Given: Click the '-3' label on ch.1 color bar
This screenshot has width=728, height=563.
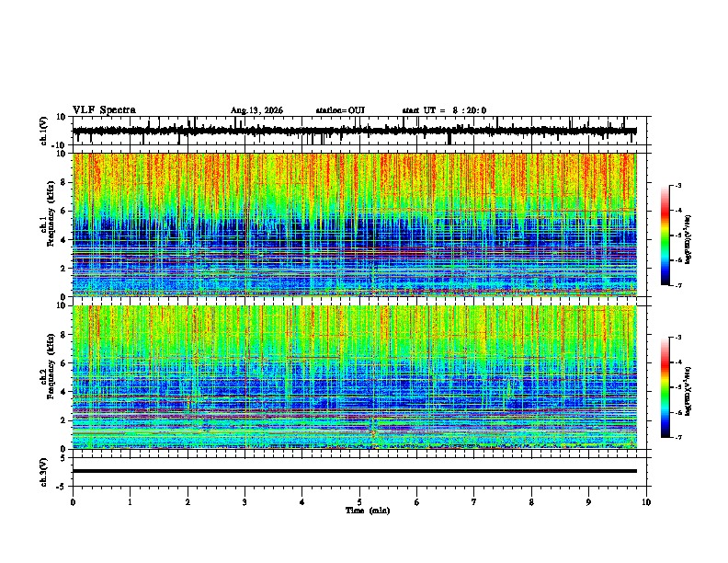Looking at the screenshot, I should coord(678,186).
